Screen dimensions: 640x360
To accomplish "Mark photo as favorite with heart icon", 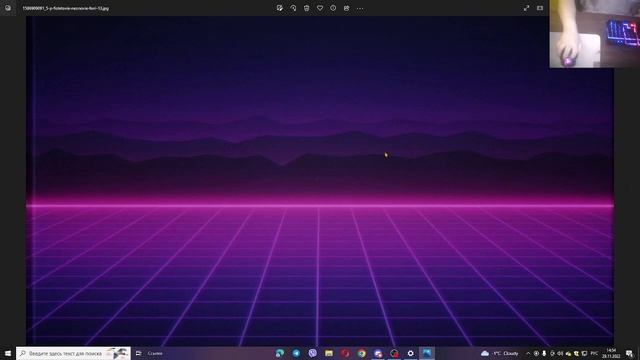I will [320, 8].
